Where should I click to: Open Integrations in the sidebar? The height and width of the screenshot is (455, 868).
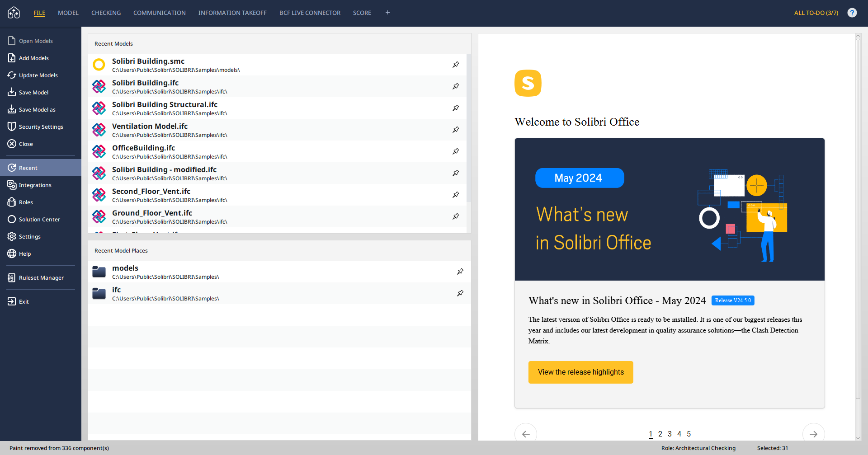(x=35, y=185)
